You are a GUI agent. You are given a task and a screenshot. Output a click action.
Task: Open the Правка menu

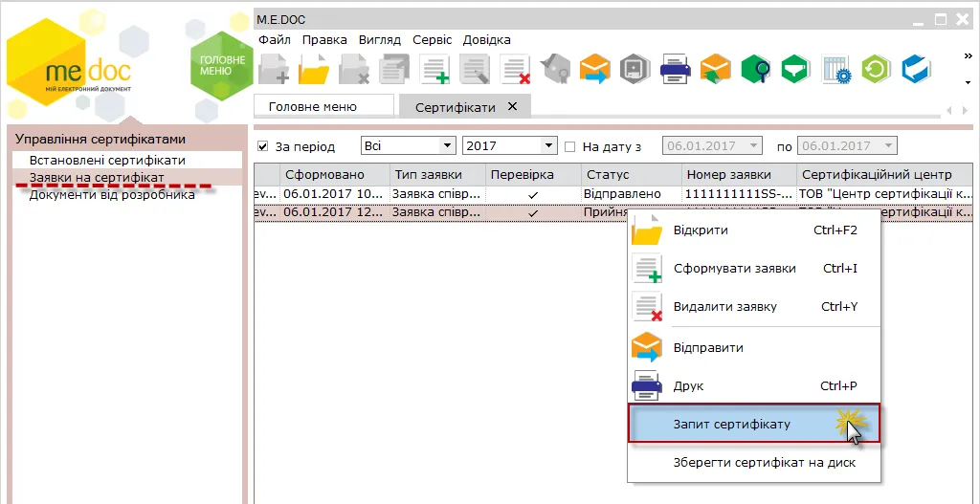tap(324, 40)
